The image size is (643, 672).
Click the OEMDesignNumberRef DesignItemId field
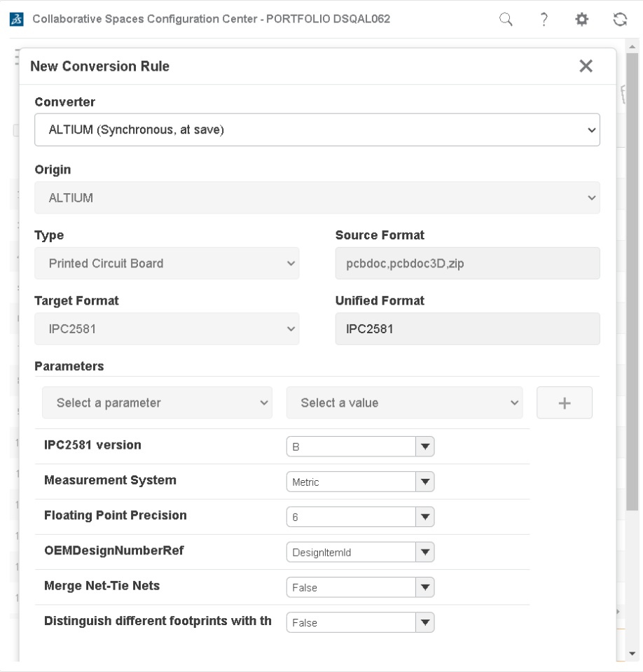point(351,552)
